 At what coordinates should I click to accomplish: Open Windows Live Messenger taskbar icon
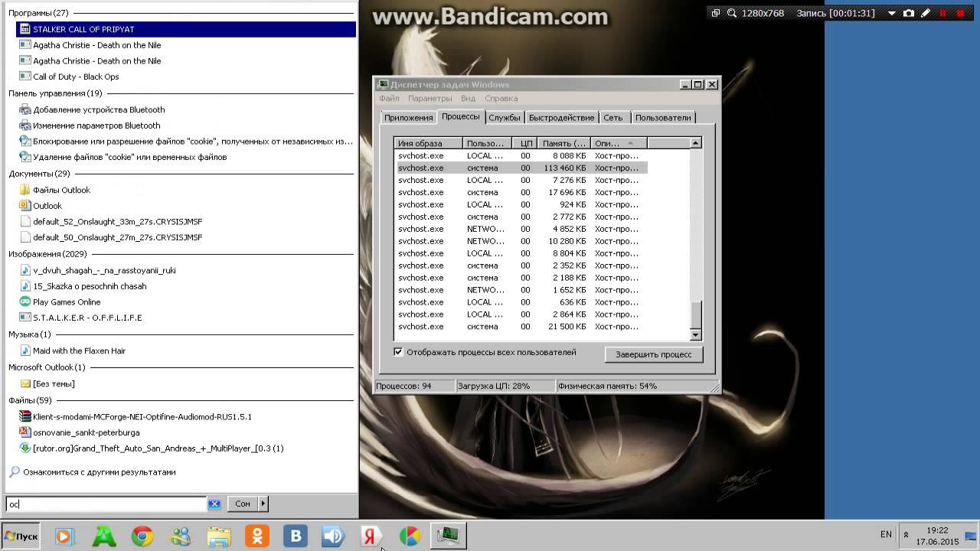[x=181, y=536]
